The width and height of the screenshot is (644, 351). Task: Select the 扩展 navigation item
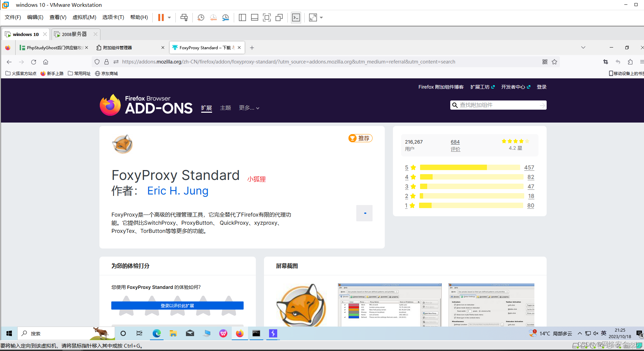point(206,108)
